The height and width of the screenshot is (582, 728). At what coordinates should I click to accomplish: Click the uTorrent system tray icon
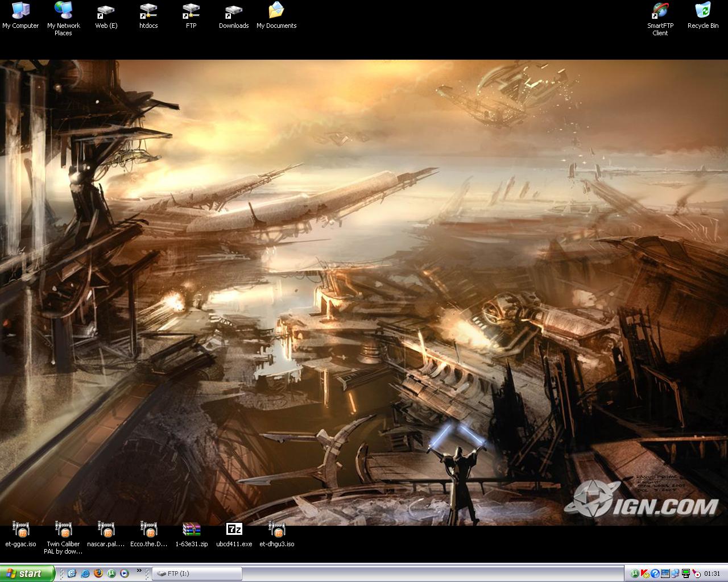point(635,573)
